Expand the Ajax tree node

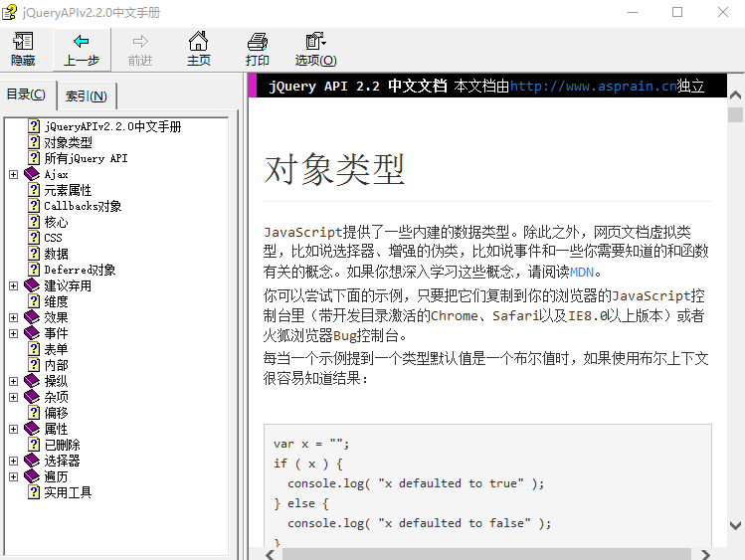tap(13, 174)
